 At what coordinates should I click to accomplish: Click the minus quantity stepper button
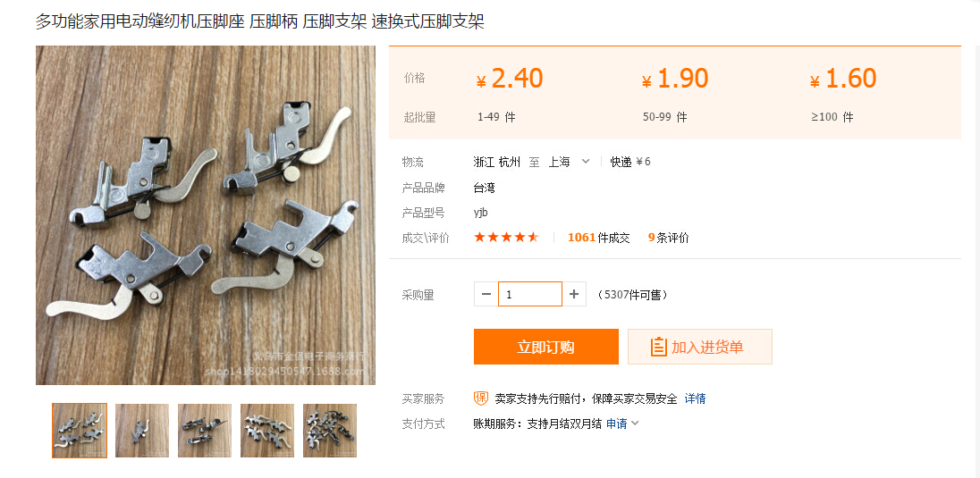[x=486, y=294]
